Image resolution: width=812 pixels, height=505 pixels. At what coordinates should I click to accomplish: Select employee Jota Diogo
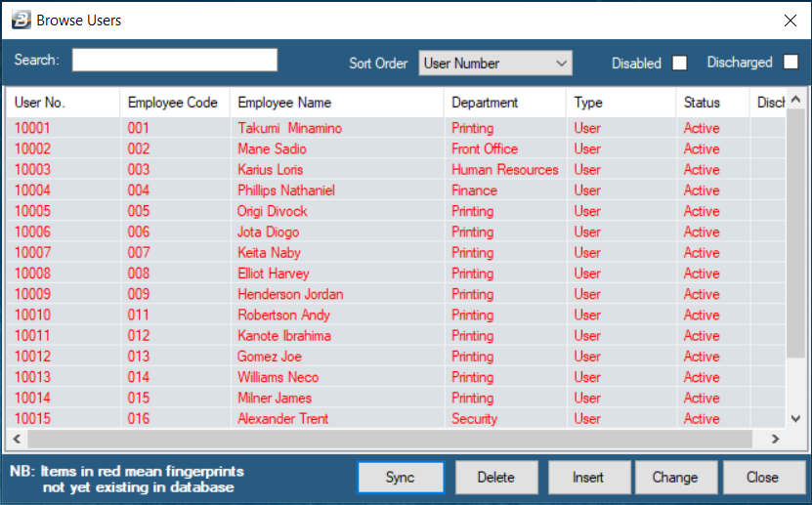(x=269, y=231)
